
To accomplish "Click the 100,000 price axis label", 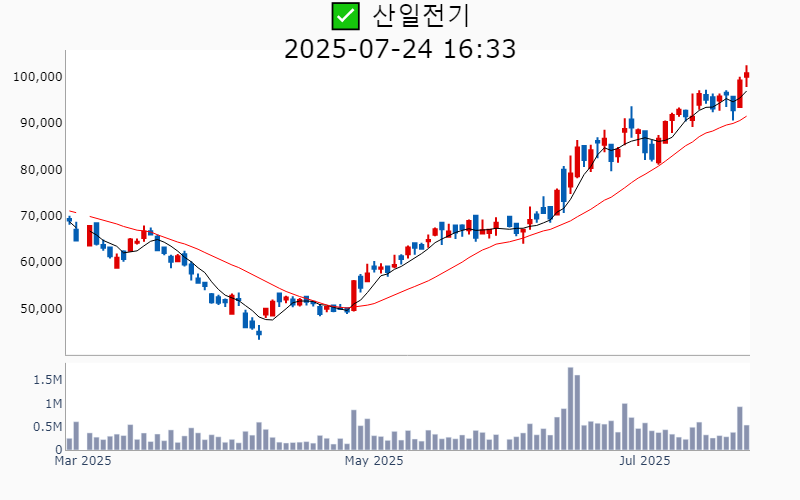I will [38, 77].
